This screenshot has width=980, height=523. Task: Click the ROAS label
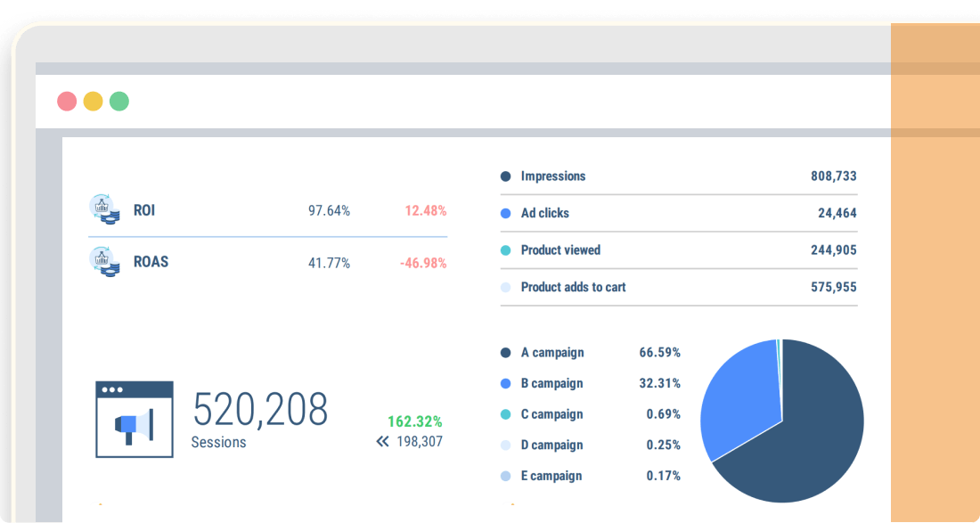tap(151, 262)
